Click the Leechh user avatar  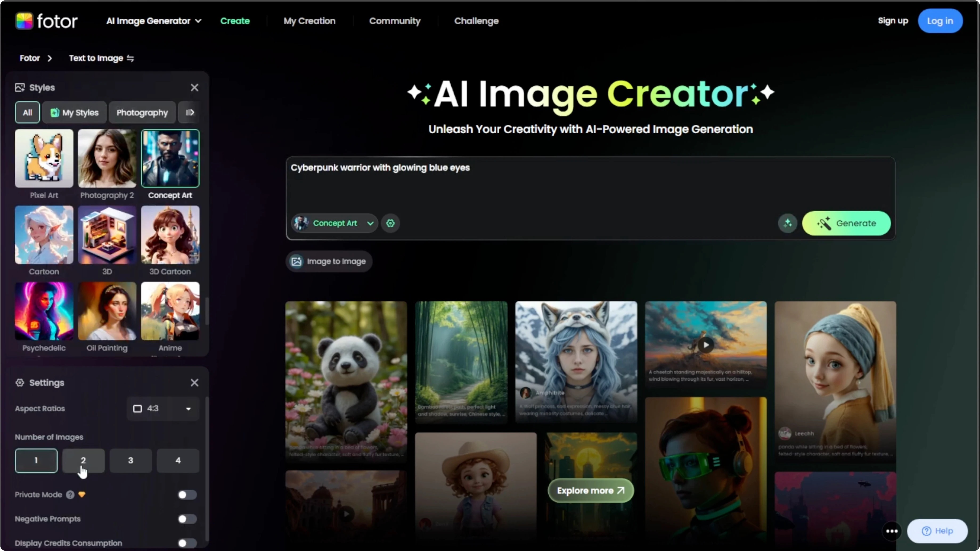click(x=785, y=433)
